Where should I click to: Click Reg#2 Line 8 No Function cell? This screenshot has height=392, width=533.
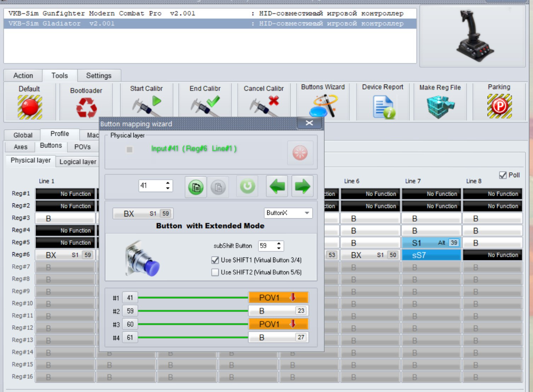pyautogui.click(x=492, y=206)
